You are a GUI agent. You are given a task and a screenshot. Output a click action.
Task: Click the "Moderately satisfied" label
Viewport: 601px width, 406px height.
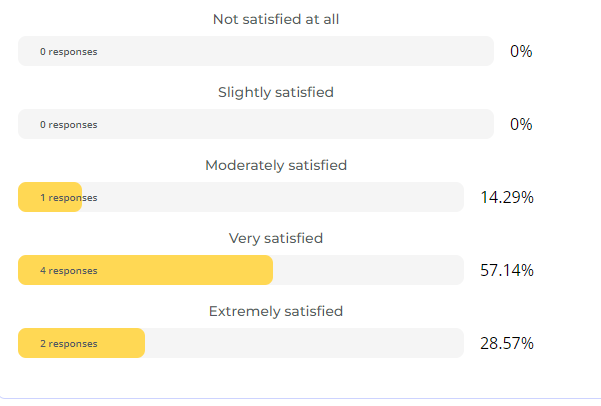click(276, 165)
